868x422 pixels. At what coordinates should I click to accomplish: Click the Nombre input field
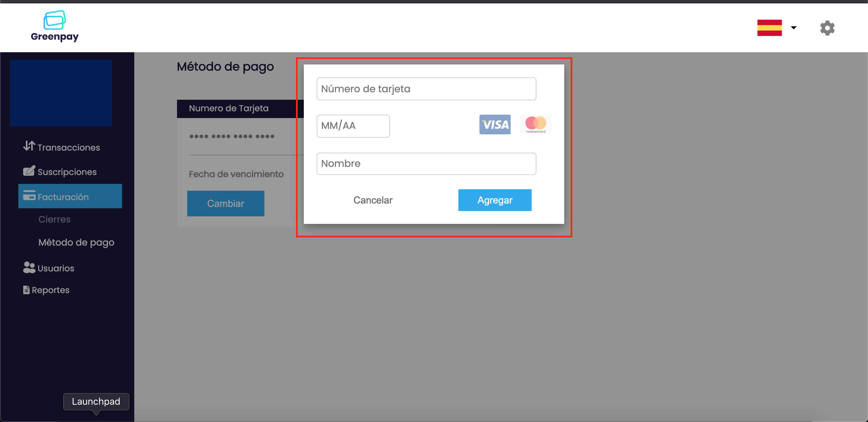[426, 164]
